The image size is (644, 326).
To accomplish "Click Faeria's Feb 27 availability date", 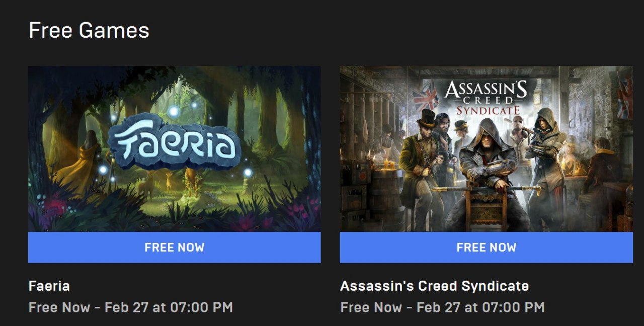I will 131,307.
